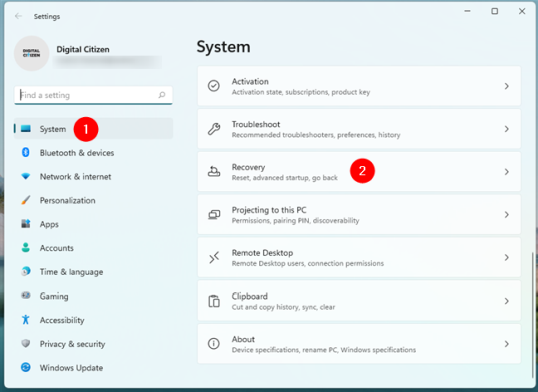The image size is (538, 392).
Task: Click the back arrow in title bar
Action: coord(19,16)
